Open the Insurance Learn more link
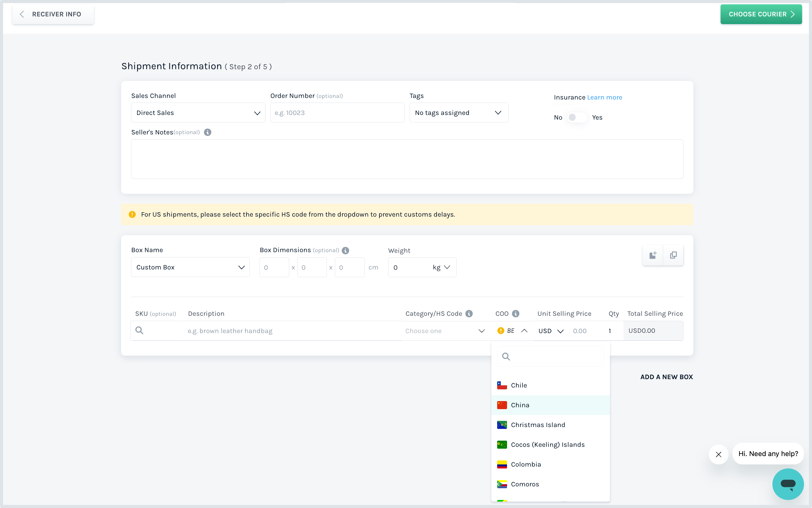This screenshot has height=508, width=812. (x=604, y=97)
